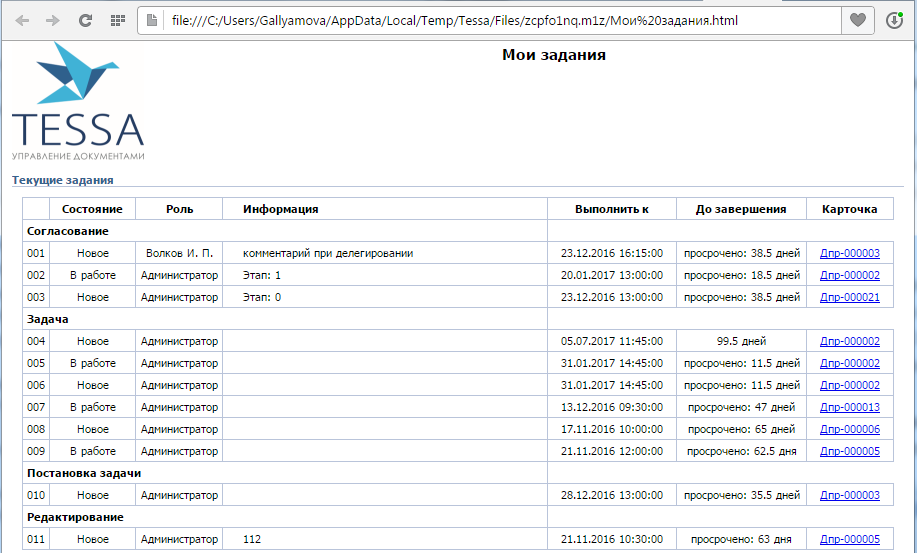Click the Выполнить к column header
The width and height of the screenshot is (917, 553).
click(x=611, y=209)
